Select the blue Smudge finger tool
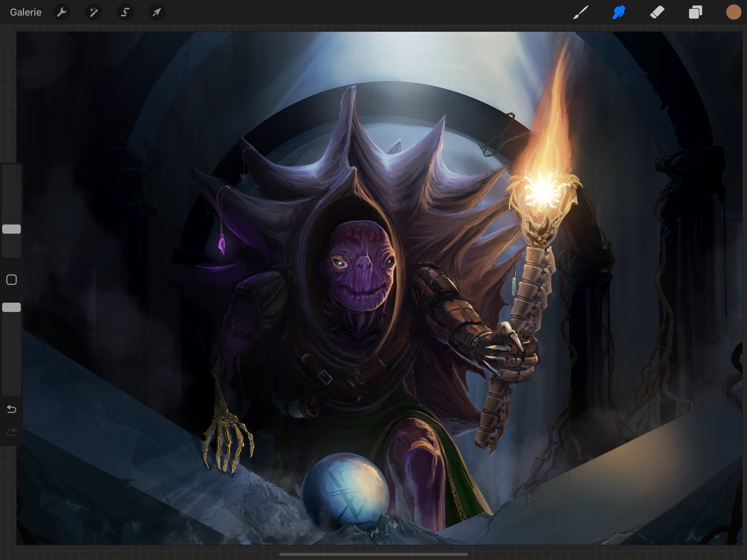 tap(619, 13)
